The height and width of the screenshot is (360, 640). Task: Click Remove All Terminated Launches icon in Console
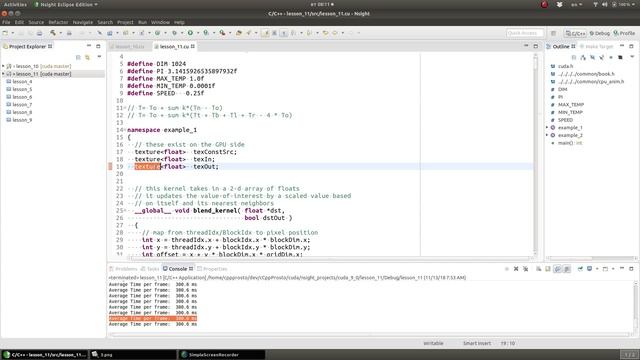(525, 269)
